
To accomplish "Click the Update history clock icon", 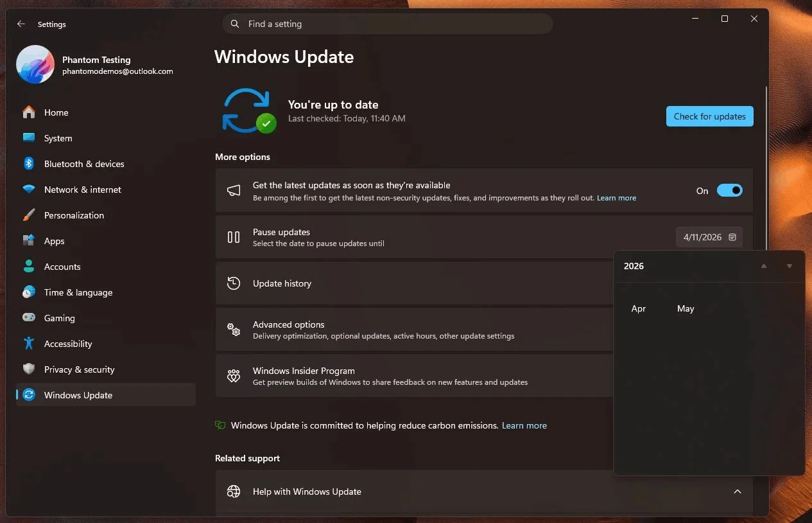I will [x=233, y=283].
